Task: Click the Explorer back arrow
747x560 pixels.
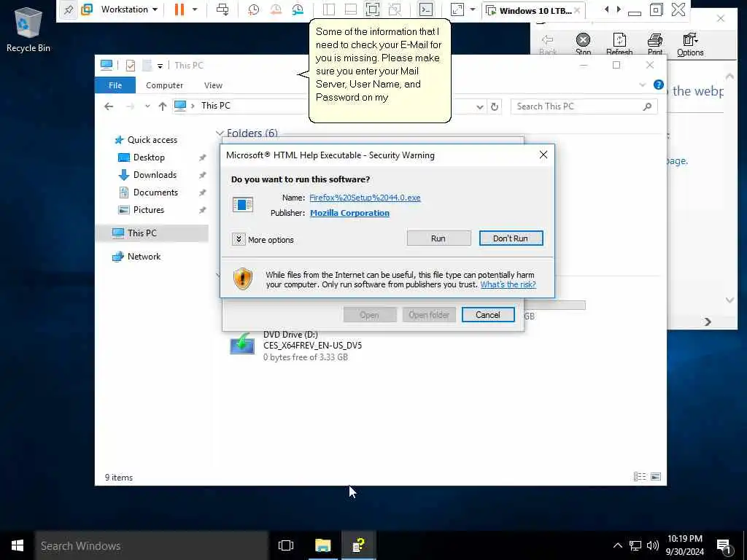Action: pyautogui.click(x=109, y=106)
